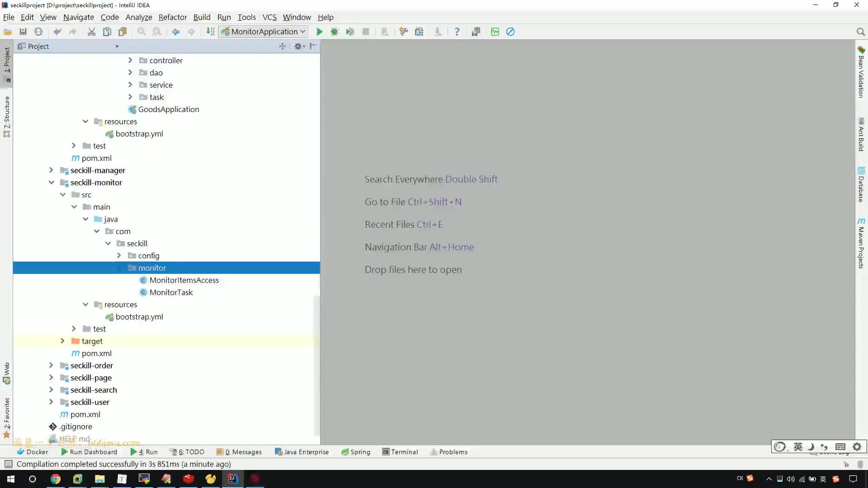868x488 pixels.
Task: Open the File menu
Action: click(x=9, y=17)
